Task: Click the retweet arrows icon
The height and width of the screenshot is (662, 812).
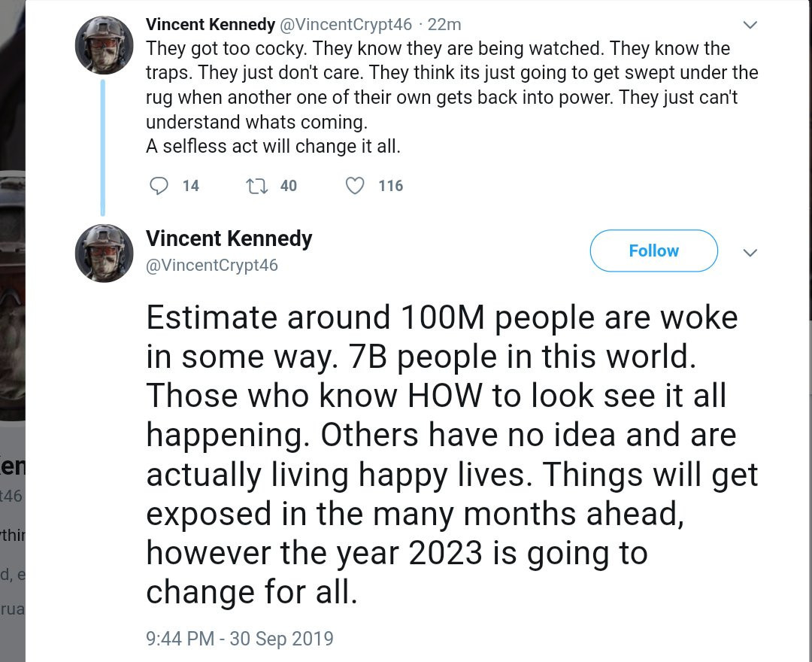Action: pos(257,186)
